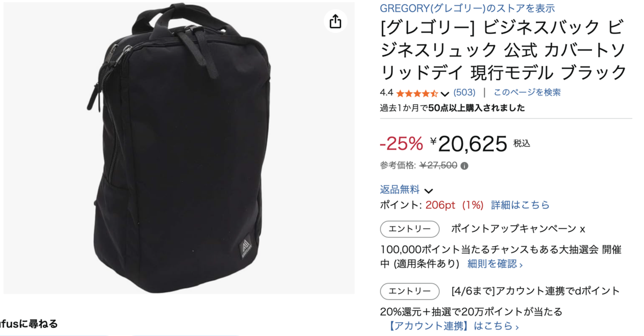Click the black backpack product image
Screen dimensions: 644x336
click(x=179, y=148)
